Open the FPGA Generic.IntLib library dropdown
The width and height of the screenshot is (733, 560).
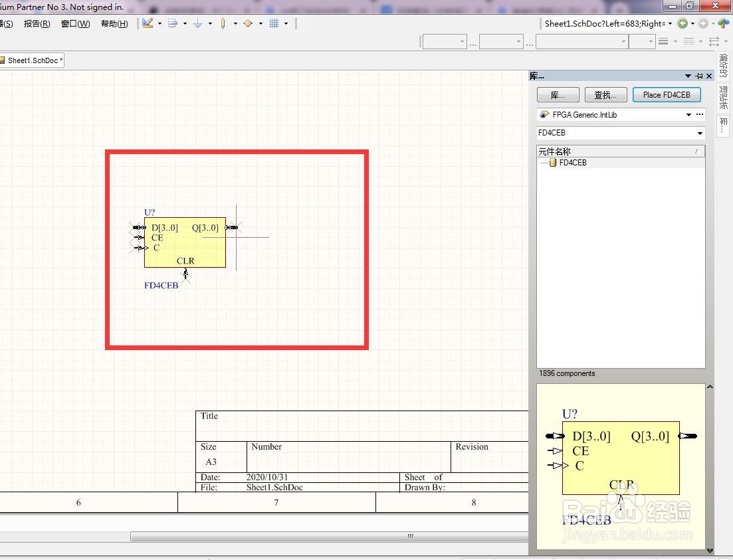(688, 115)
